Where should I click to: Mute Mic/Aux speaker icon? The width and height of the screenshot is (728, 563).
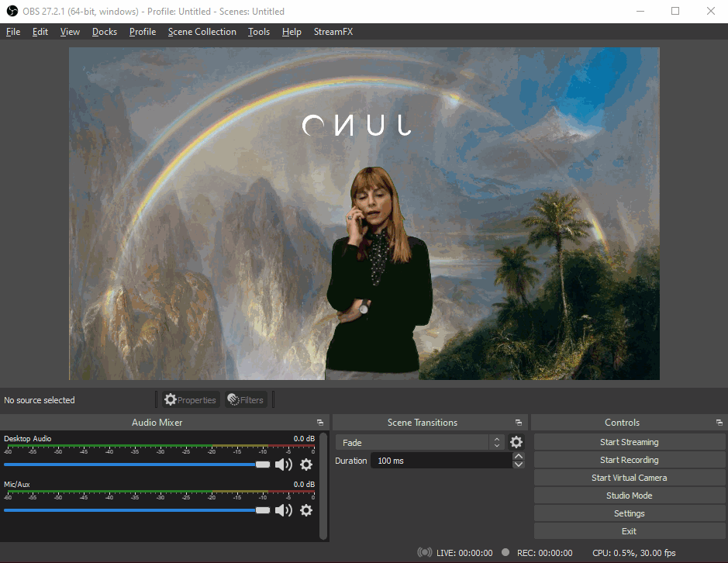283,510
